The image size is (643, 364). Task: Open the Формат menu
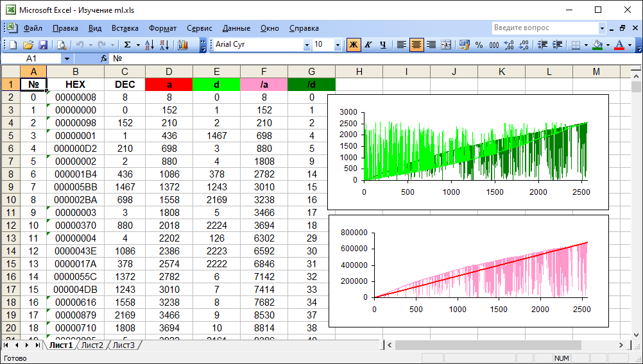[162, 28]
